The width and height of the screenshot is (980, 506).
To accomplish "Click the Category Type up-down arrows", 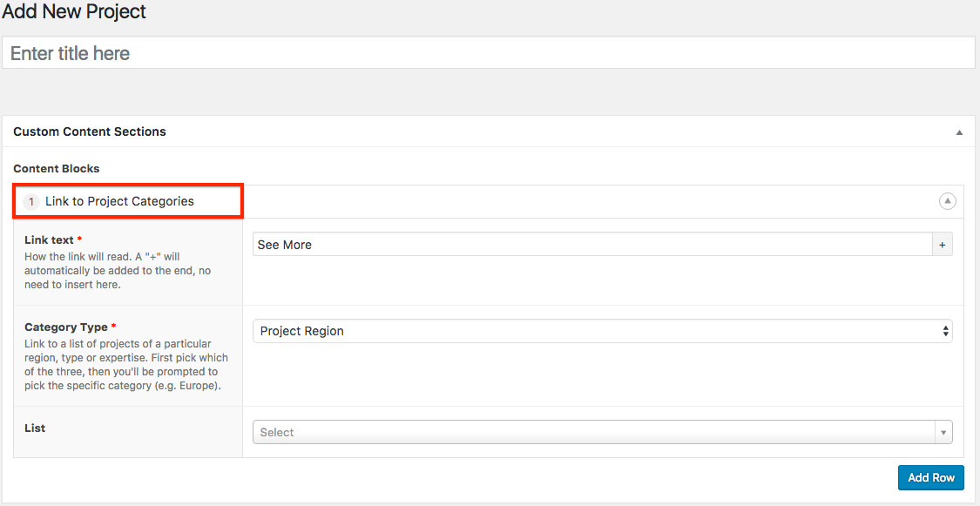I will [x=945, y=331].
